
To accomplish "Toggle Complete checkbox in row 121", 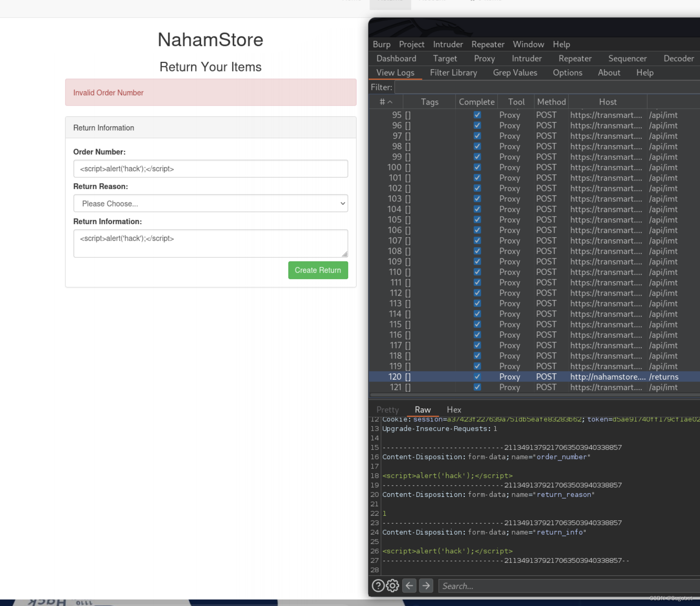I will (477, 387).
